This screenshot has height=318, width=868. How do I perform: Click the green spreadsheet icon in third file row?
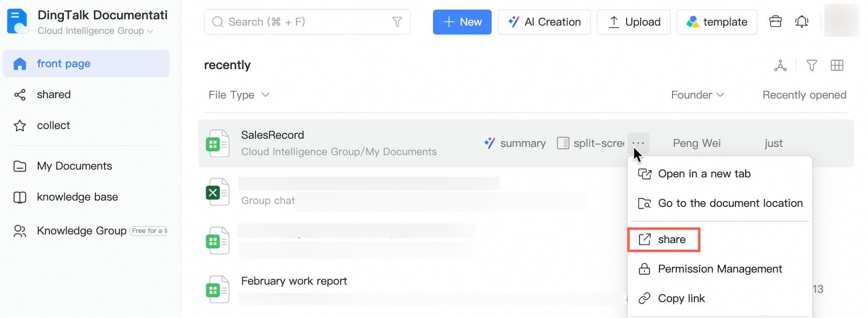tap(217, 241)
